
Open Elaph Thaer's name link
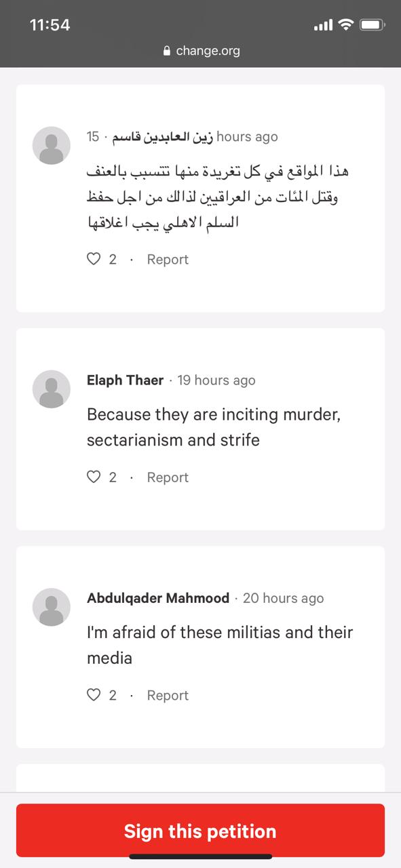125,380
